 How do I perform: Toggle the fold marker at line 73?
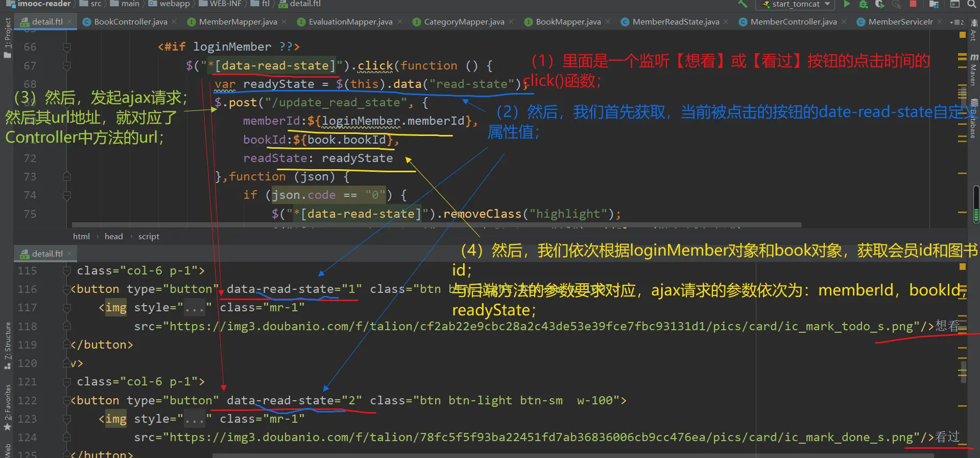click(66, 176)
